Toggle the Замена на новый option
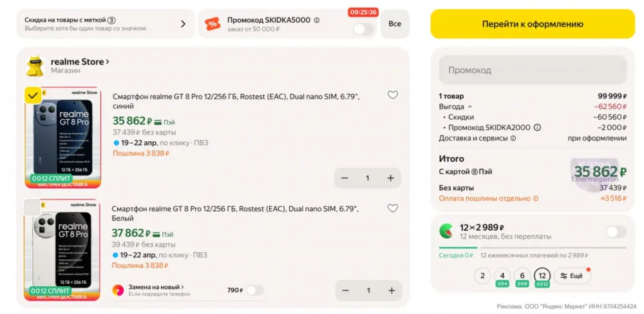Screen dimensions: 644x314 point(254,290)
